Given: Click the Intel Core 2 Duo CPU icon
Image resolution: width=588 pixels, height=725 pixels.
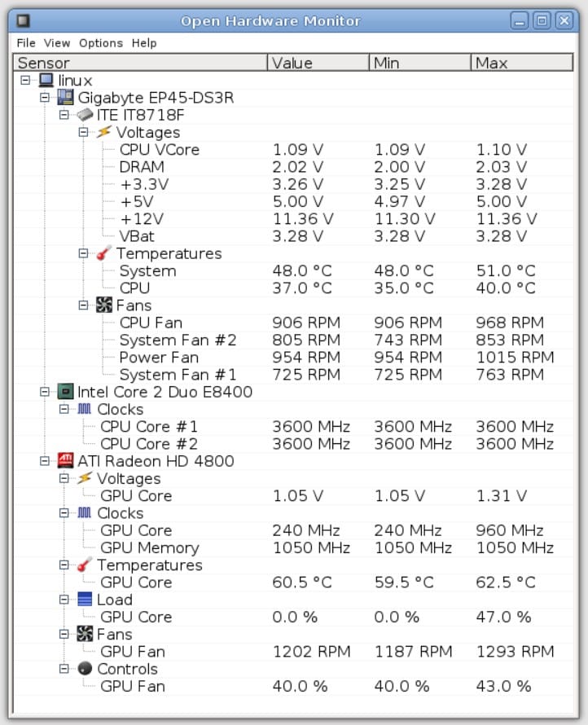Looking at the screenshot, I should coord(65,392).
